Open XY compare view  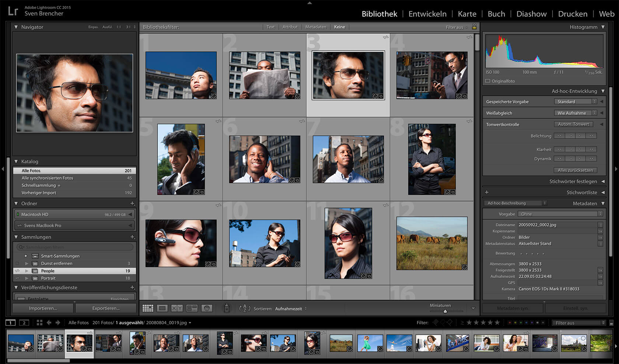(x=177, y=308)
